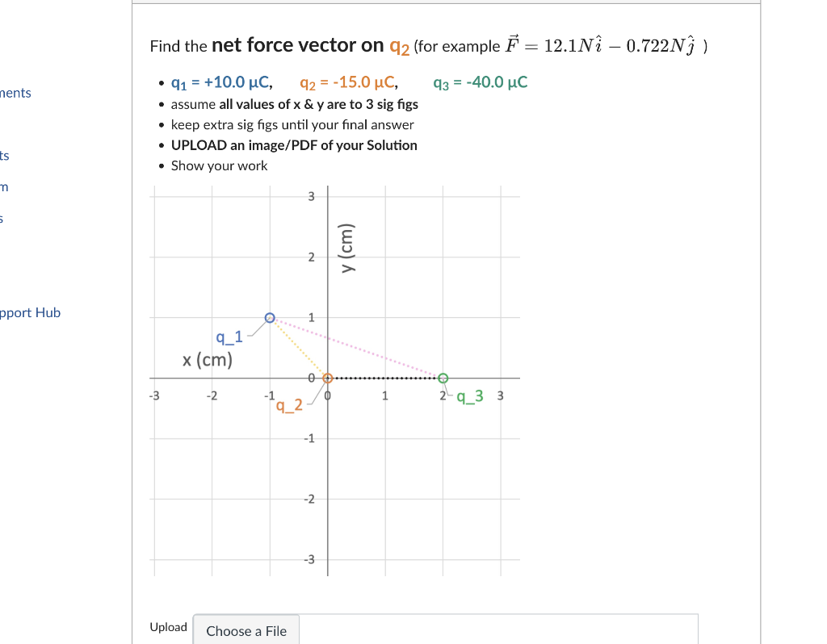Select the green q_3 charge marker on the x-axis

[x=443, y=377]
